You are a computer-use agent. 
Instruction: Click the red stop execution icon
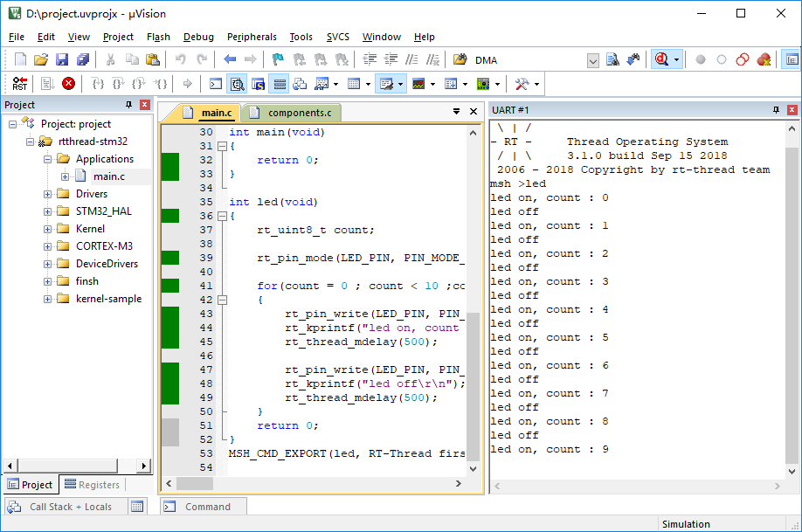[x=68, y=84]
